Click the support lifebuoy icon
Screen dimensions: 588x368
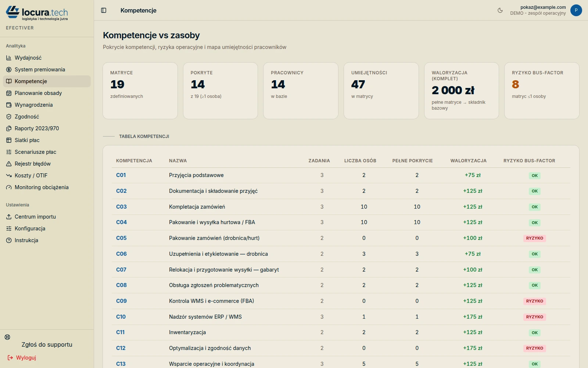click(x=7, y=337)
